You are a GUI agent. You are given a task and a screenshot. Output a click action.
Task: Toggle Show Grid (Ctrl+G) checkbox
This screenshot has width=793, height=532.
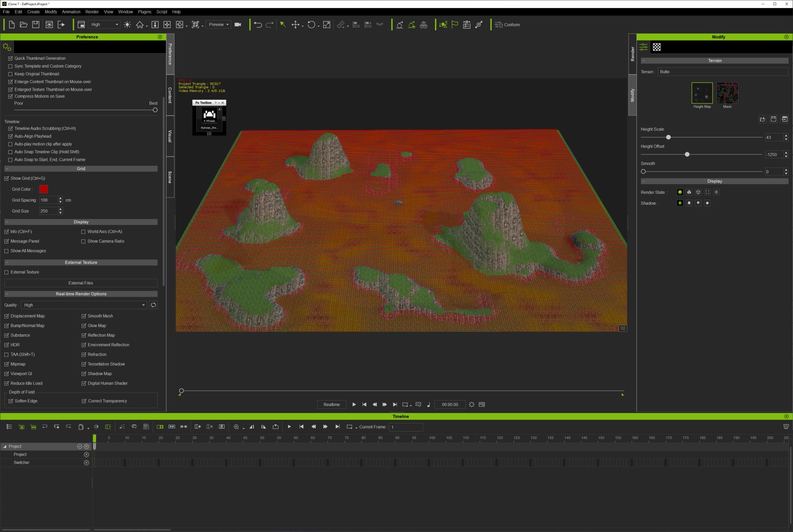[x=6, y=178]
